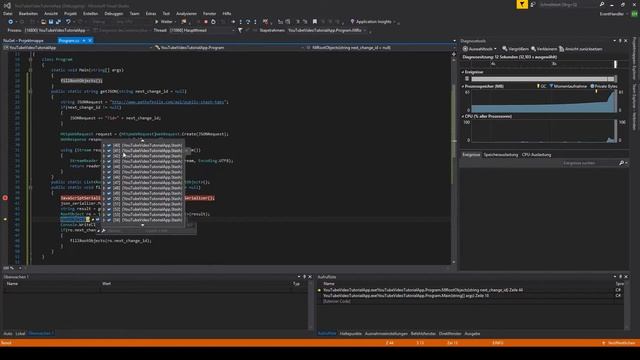
Task: Click the Step Into debug icon
Action: point(240,22)
